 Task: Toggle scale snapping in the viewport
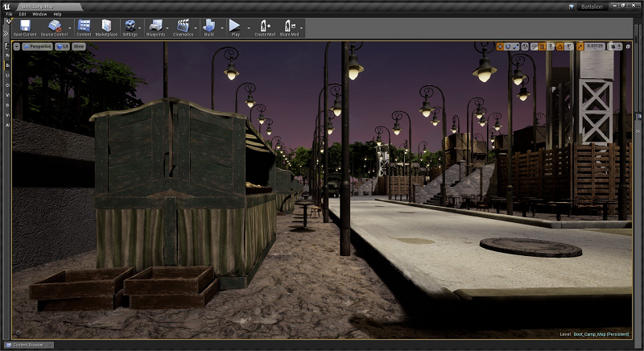click(580, 47)
